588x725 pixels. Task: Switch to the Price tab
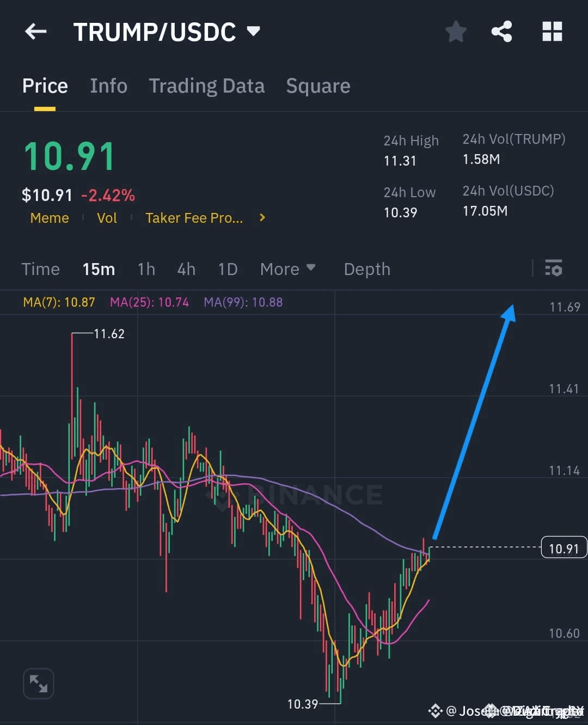coord(45,86)
